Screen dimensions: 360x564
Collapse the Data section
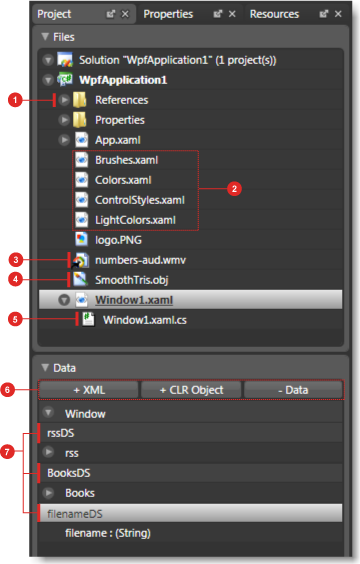point(45,367)
